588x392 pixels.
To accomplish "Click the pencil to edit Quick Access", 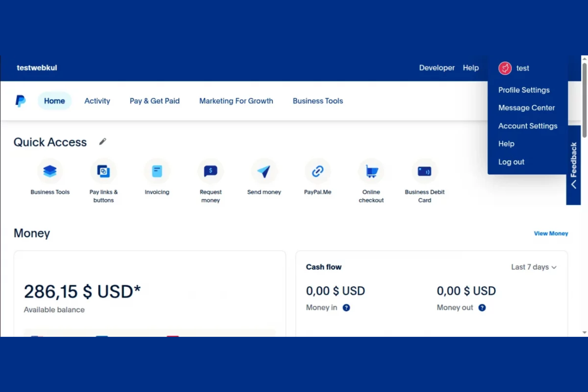I will pos(103,141).
